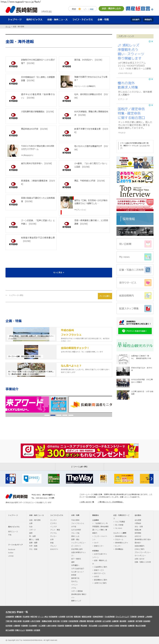This screenshot has width=159, height=644.
Task: Click the sunny weather icon in the header
Action: tap(79, 9)
